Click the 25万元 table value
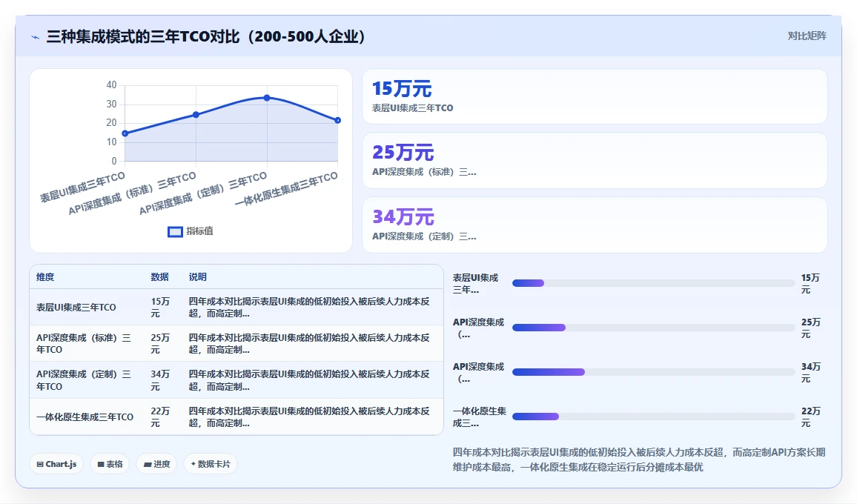This screenshot has width=857, height=504. [160, 344]
